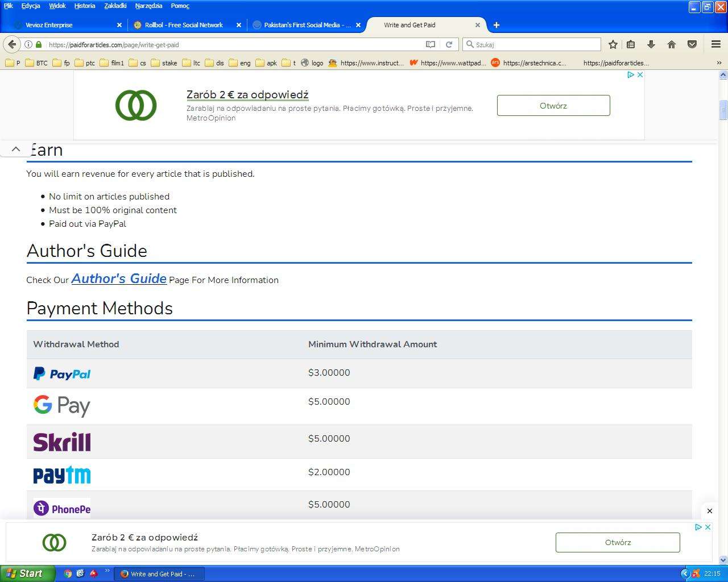Switch to the Rollbol Free Social Network tab
Viewport: 728px width, 582px height.
click(187, 25)
